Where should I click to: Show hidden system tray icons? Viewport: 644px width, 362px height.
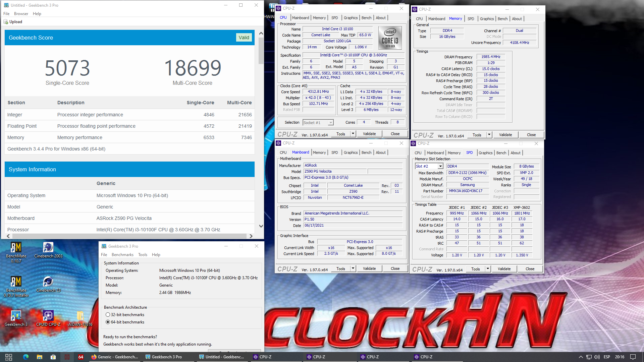click(581, 357)
